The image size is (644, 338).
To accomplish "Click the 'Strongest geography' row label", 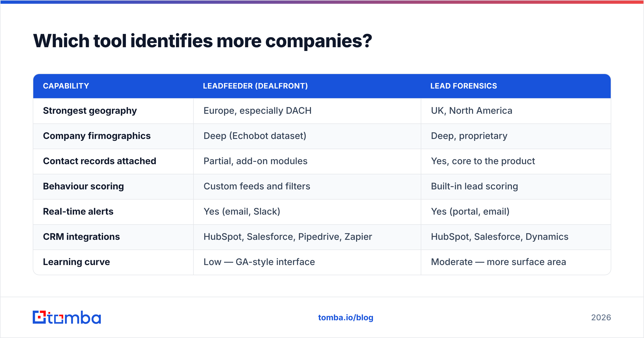I will [x=90, y=111].
